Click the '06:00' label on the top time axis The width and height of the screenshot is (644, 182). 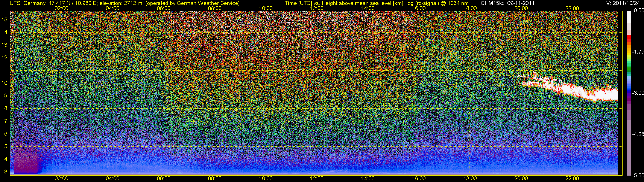(x=164, y=8)
